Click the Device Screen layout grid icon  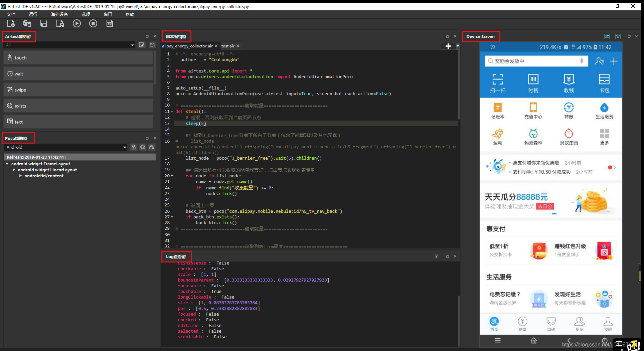pyautogui.click(x=607, y=36)
